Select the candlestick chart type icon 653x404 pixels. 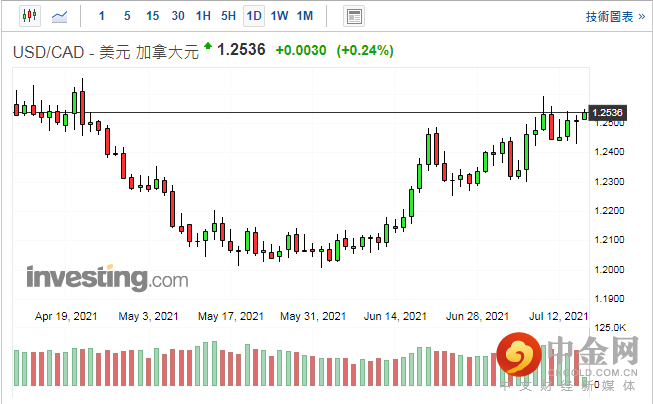[30, 16]
